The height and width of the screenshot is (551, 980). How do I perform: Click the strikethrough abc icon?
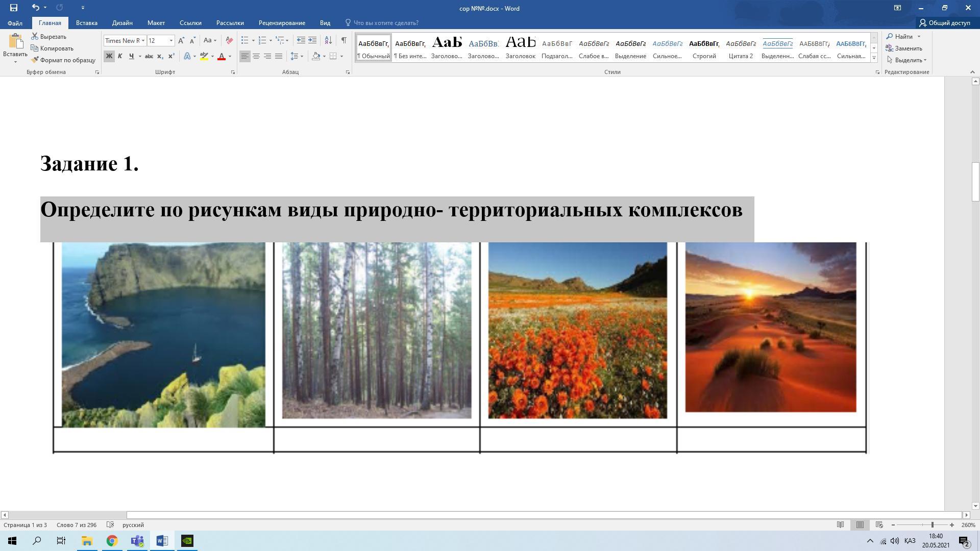pos(149,56)
